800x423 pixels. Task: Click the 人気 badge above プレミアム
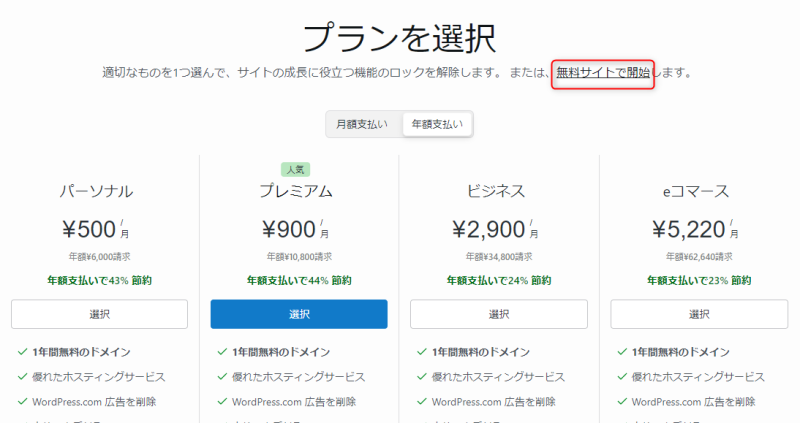click(299, 170)
